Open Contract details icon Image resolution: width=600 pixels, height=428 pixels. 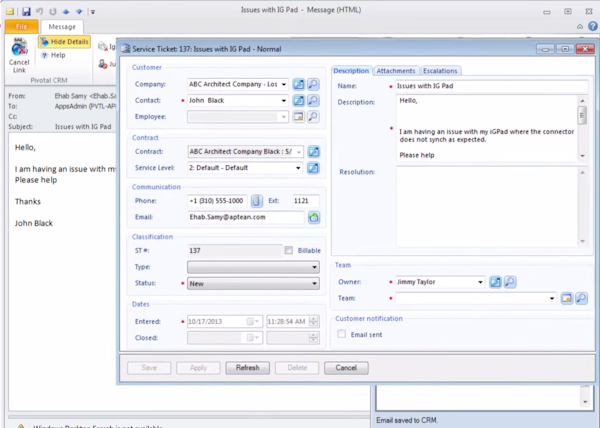point(313,152)
